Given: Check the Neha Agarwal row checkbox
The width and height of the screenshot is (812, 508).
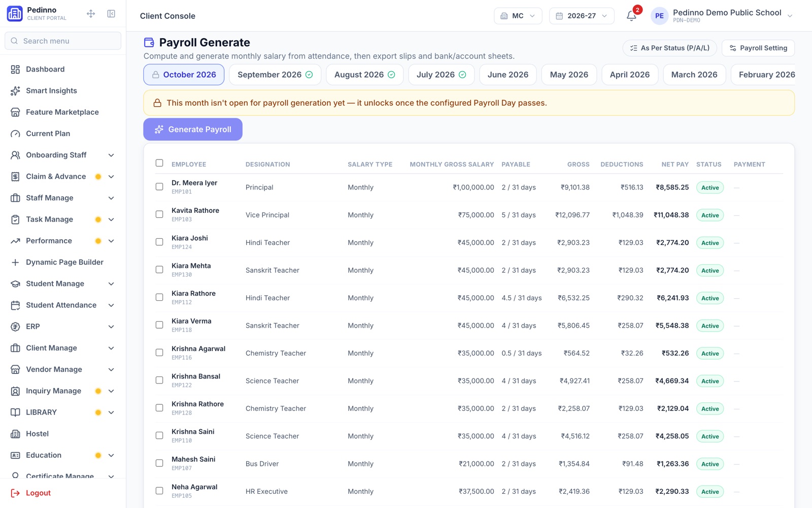Looking at the screenshot, I should click(159, 491).
